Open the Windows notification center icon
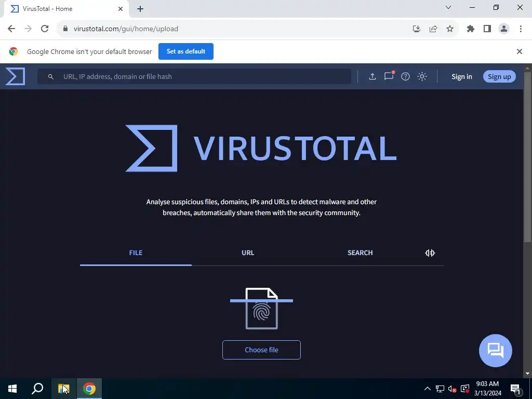Image resolution: width=532 pixels, height=399 pixels. tap(515, 389)
